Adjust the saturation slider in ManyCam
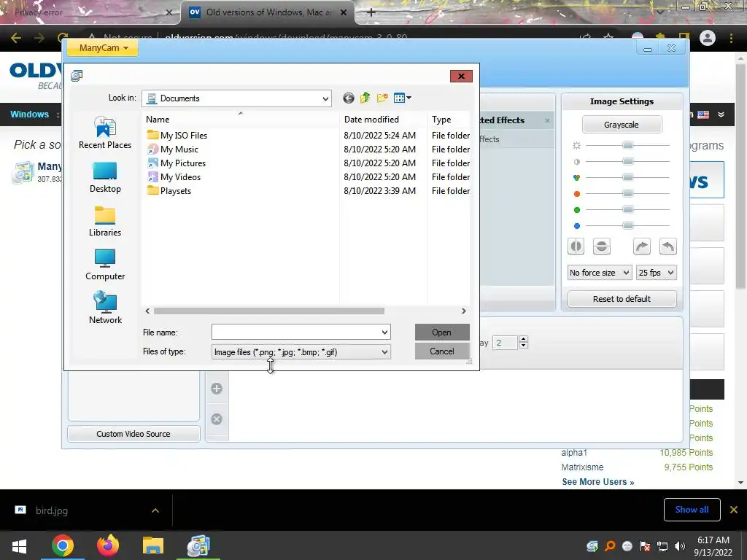The height and width of the screenshot is (560, 747). [627, 178]
